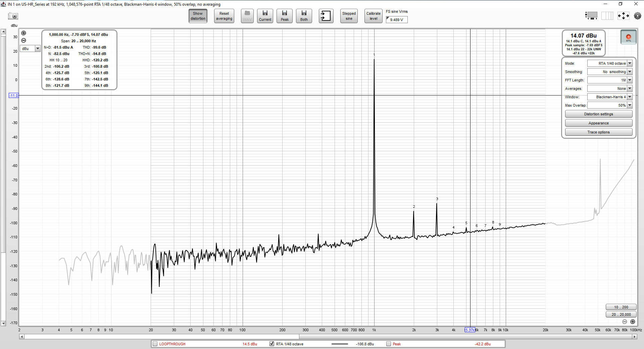Open Averages dropdown
This screenshot has width=644, height=349.
click(610, 89)
